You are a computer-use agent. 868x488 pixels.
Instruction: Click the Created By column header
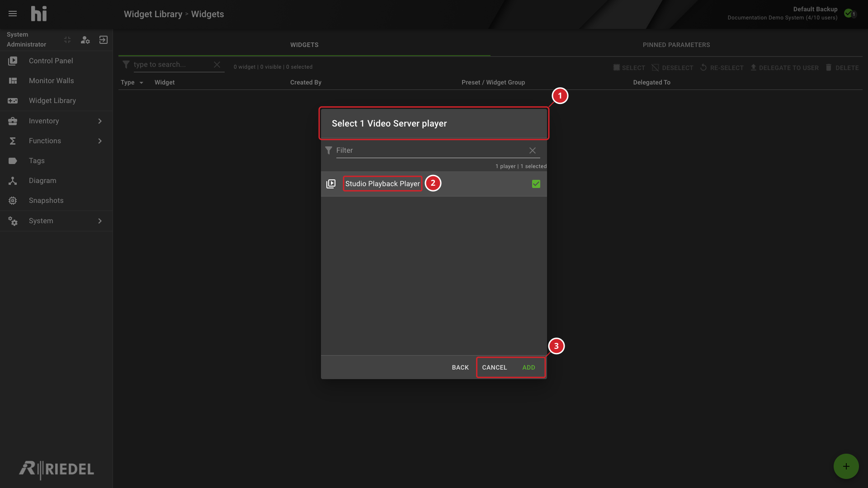point(306,82)
